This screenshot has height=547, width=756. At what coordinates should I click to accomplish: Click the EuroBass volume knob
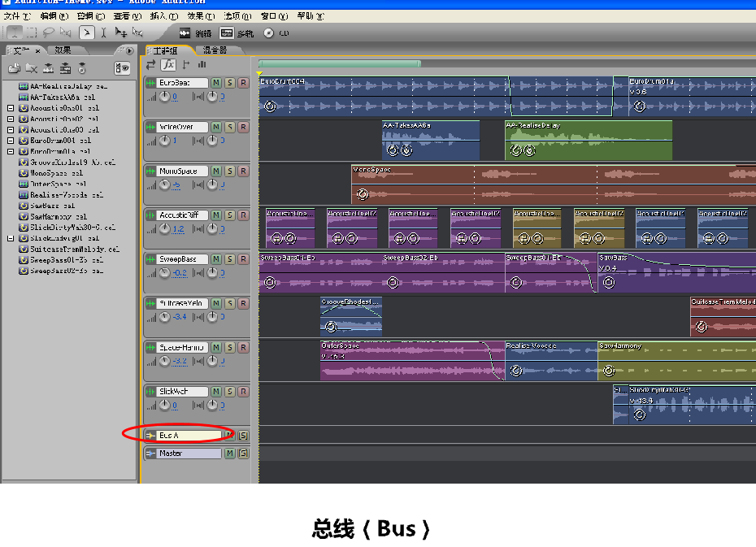pos(165,97)
